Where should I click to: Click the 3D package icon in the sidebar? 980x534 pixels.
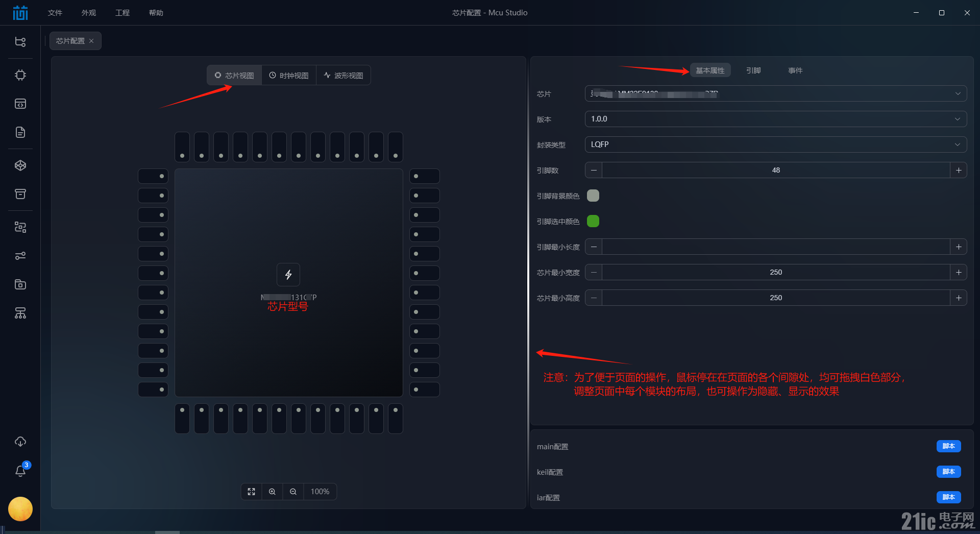coord(20,165)
